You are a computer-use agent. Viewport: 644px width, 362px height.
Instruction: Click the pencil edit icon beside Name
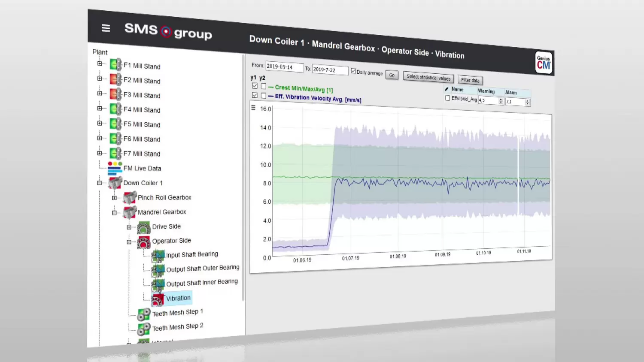[447, 89]
